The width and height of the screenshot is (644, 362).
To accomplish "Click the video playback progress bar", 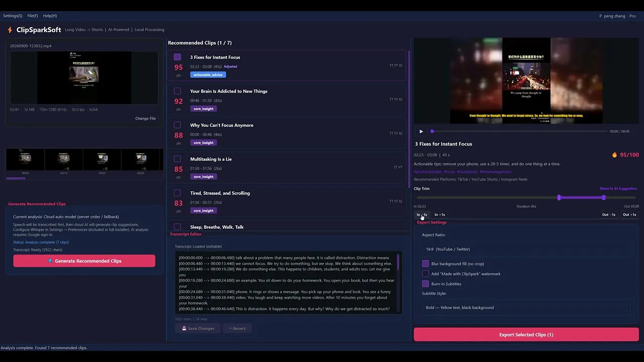I will tap(518, 131).
